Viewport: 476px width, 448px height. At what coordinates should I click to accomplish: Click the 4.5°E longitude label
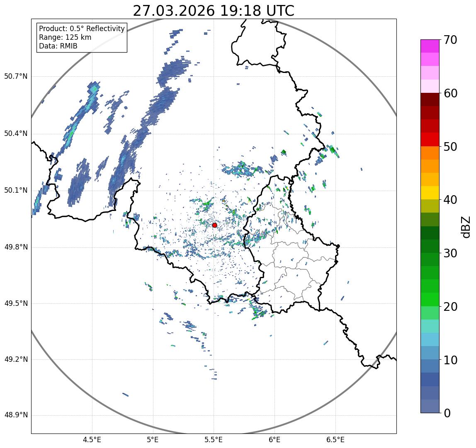pyautogui.click(x=92, y=440)
